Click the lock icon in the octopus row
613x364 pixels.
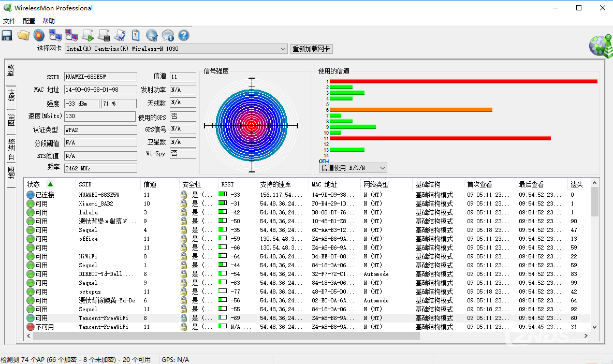coord(184,292)
